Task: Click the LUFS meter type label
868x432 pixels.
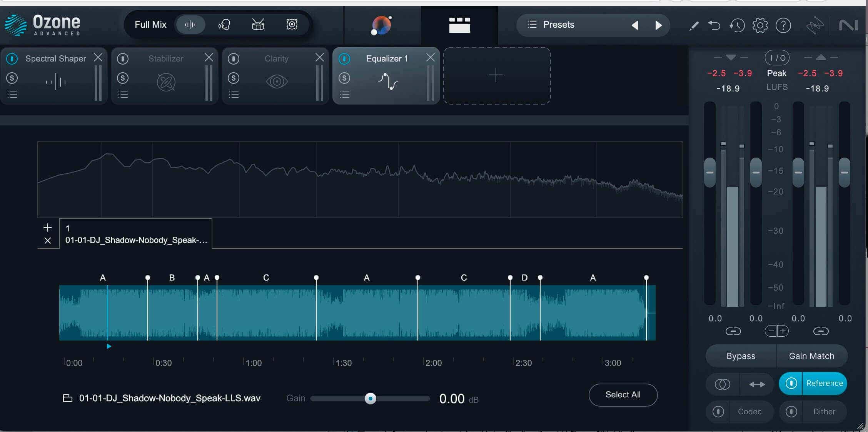Action: click(777, 87)
